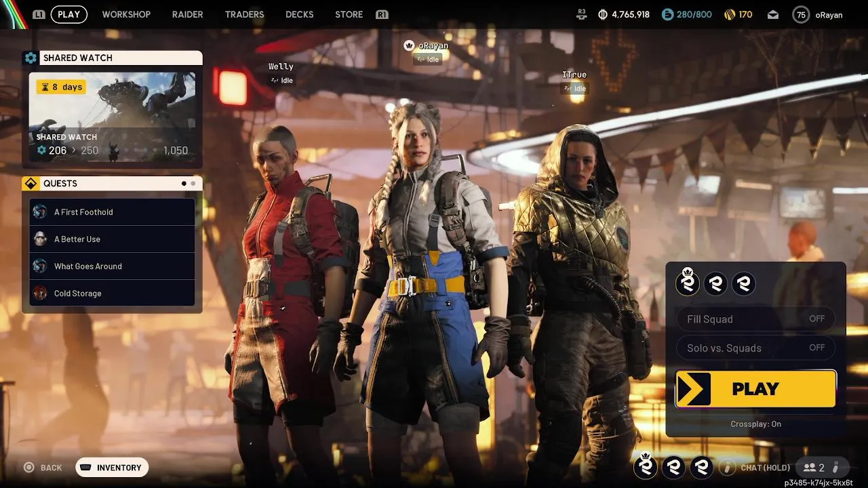868x488 pixels.
Task: Open CHAT (HOLD)
Action: [x=766, y=468]
